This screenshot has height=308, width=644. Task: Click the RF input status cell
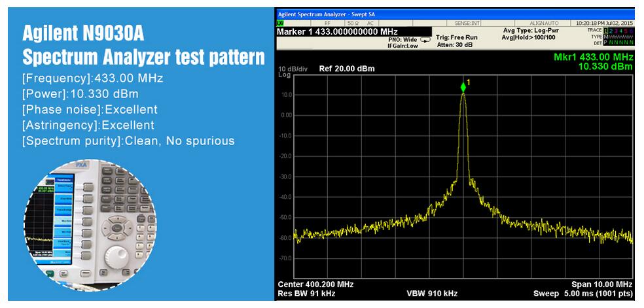point(327,24)
